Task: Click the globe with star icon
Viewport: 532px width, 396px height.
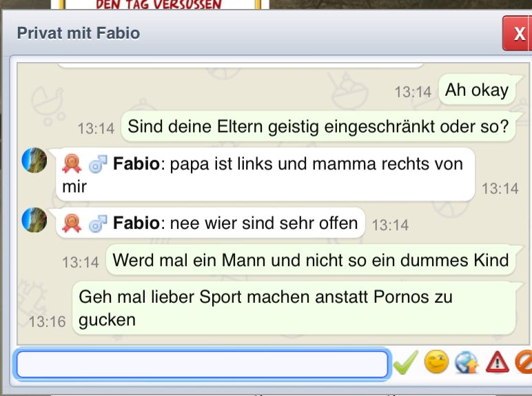Action: (x=467, y=363)
